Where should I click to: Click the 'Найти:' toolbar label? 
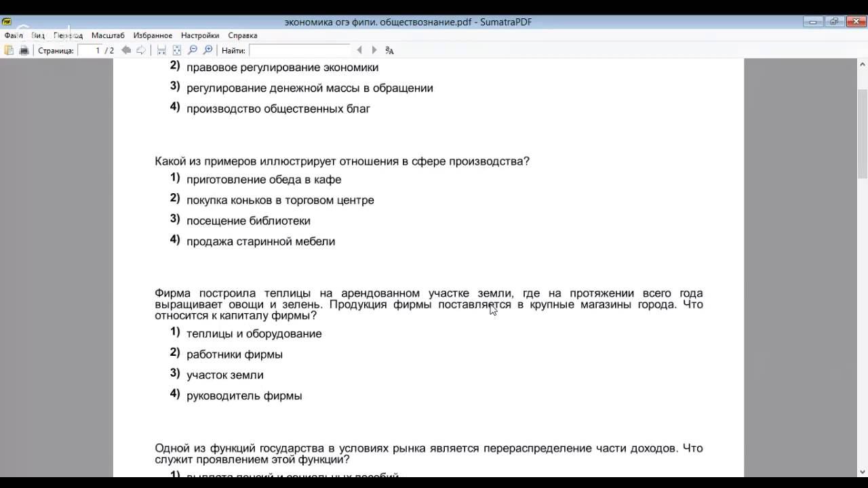point(233,51)
